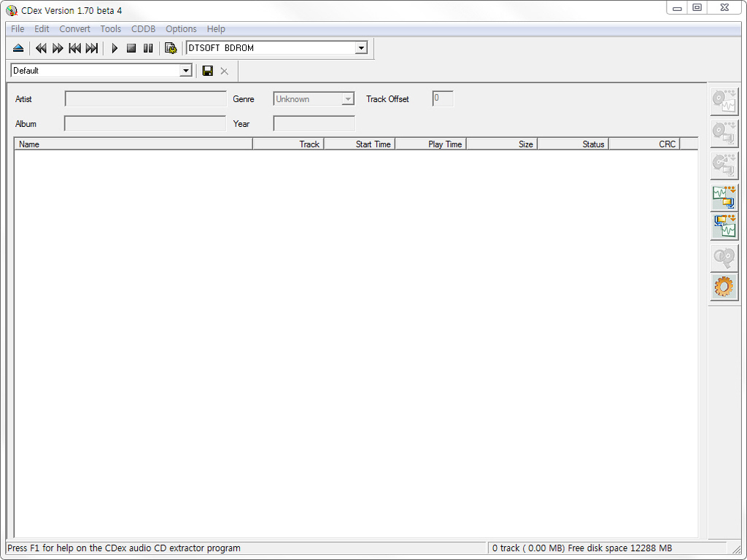Screen dimensions: 747x560
Task: Open the DTSOFT BDROM drive dropdown
Action: click(x=361, y=48)
